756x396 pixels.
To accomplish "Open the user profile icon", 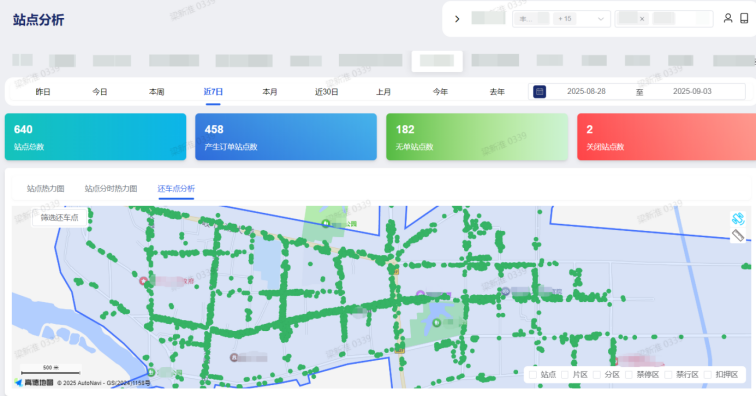I will pyautogui.click(x=728, y=18).
